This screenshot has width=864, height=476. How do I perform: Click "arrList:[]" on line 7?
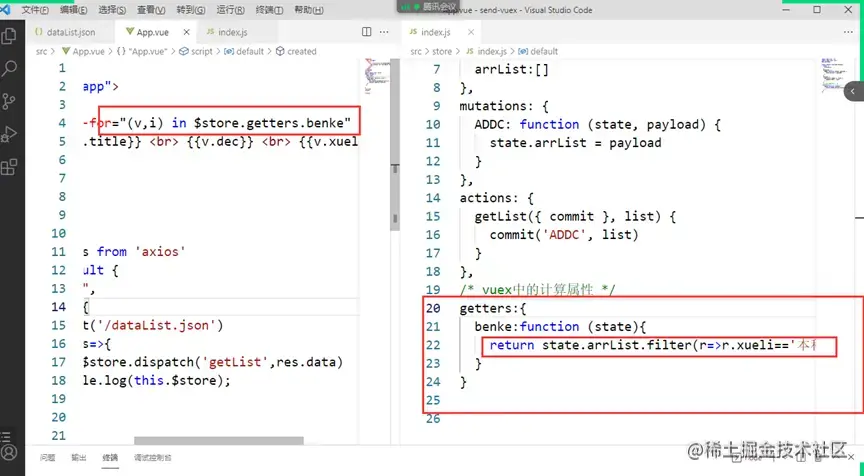[512, 69]
